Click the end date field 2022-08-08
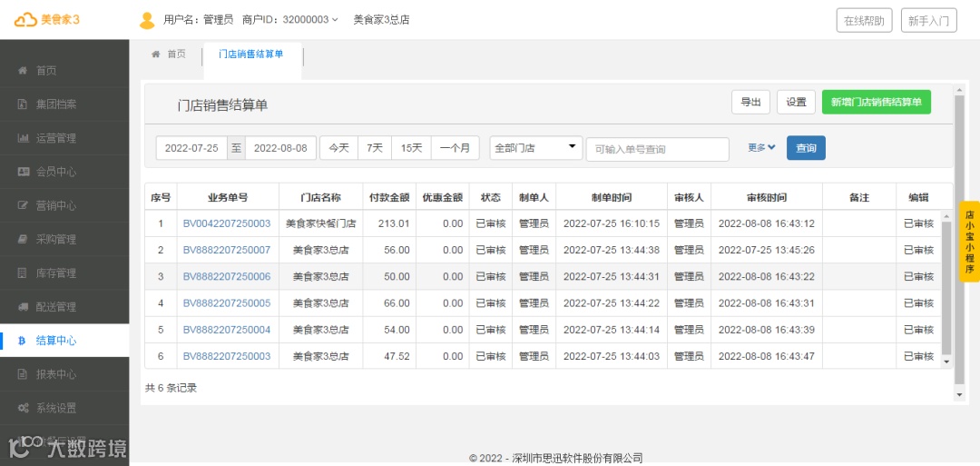The height and width of the screenshot is (466, 980). click(x=280, y=148)
